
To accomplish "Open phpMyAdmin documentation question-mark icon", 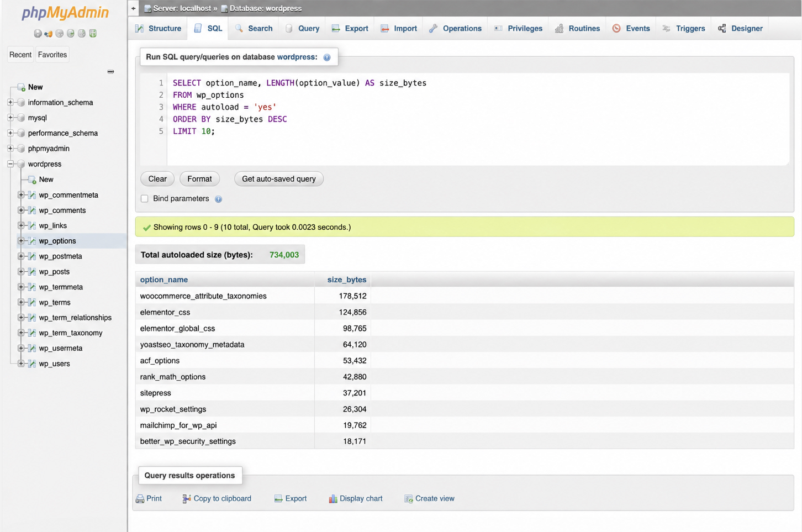I will 60,33.
